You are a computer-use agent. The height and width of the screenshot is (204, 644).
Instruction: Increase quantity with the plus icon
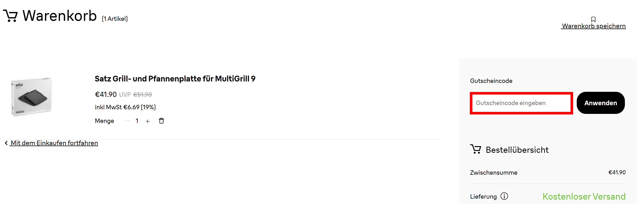click(x=148, y=121)
